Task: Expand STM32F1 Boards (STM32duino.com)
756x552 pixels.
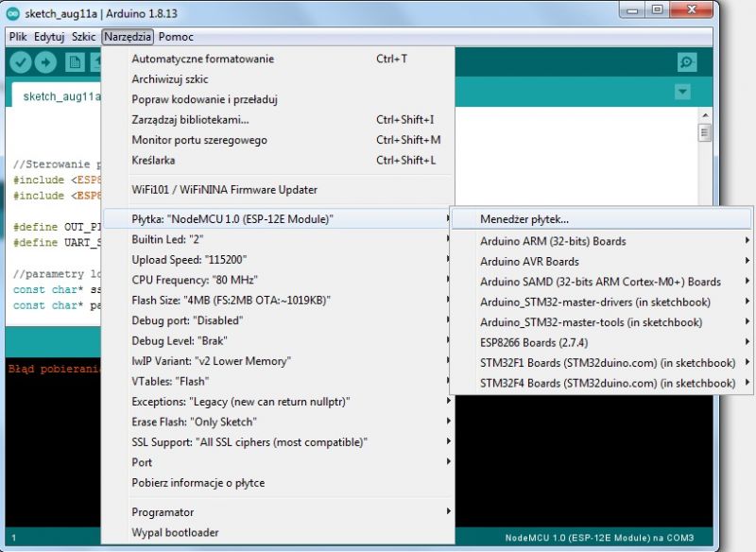Action: [x=601, y=363]
